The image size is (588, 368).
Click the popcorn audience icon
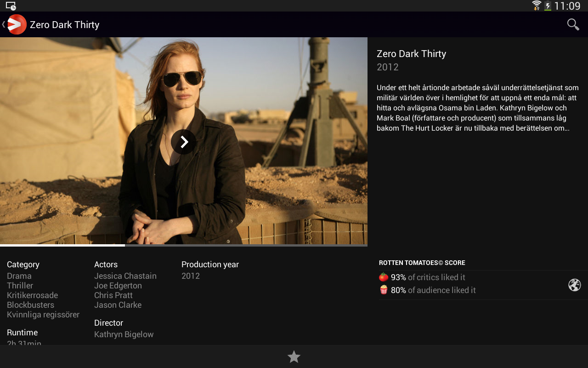coord(384,290)
